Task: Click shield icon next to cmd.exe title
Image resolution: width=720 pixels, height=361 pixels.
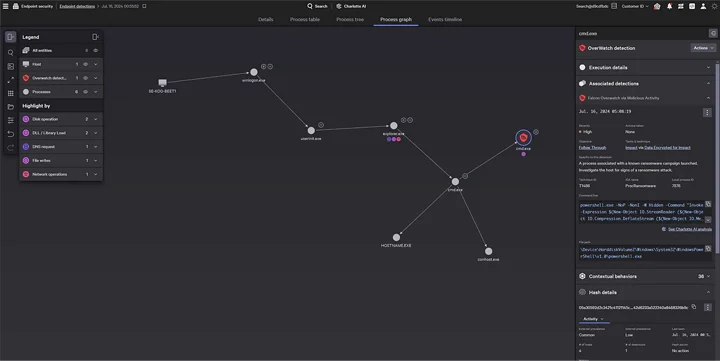Action: click(713, 33)
